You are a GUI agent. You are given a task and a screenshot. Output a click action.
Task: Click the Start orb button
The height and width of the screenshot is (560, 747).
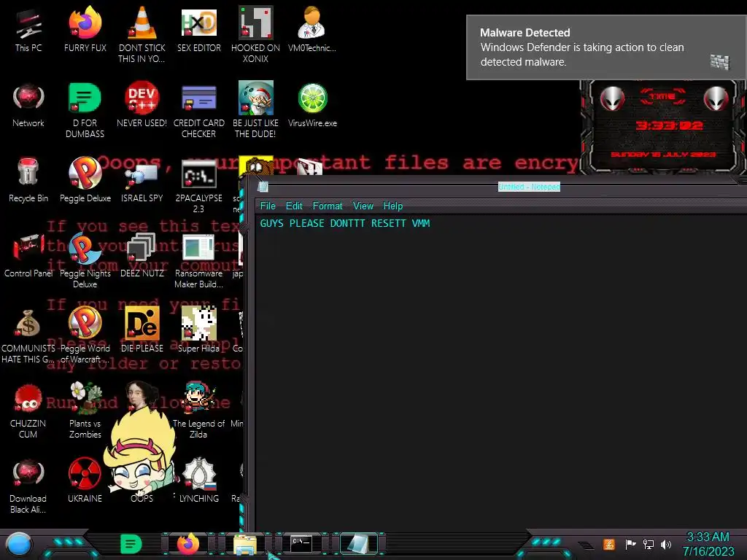click(x=19, y=544)
